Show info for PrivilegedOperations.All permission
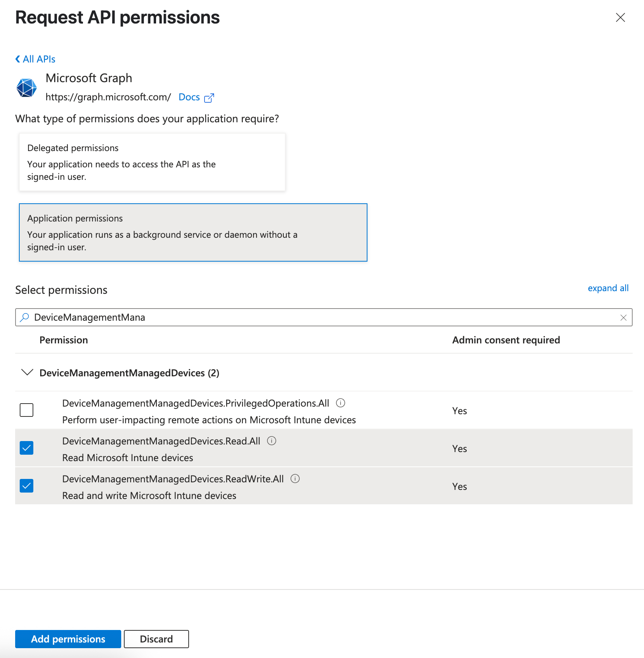The height and width of the screenshot is (658, 644). (x=341, y=403)
